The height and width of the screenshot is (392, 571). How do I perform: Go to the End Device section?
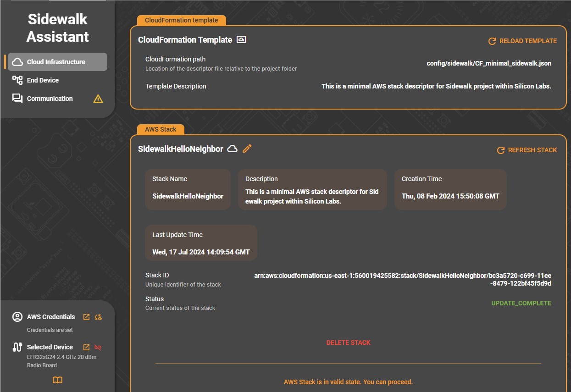[43, 80]
